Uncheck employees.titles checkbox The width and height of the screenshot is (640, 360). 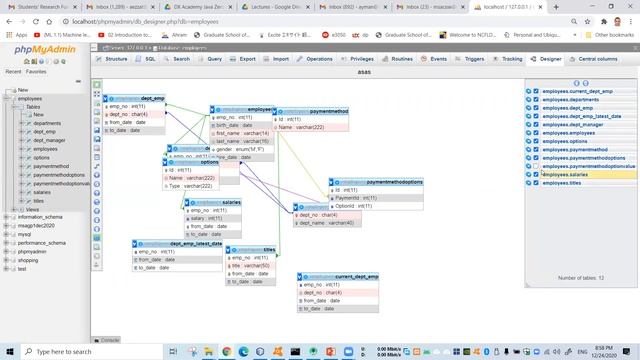tap(536, 183)
